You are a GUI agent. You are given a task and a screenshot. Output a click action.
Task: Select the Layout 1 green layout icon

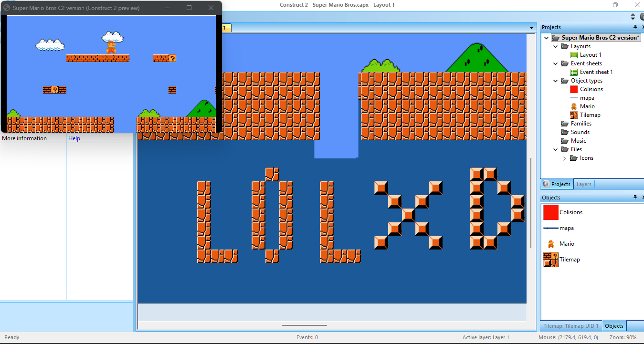pos(574,55)
